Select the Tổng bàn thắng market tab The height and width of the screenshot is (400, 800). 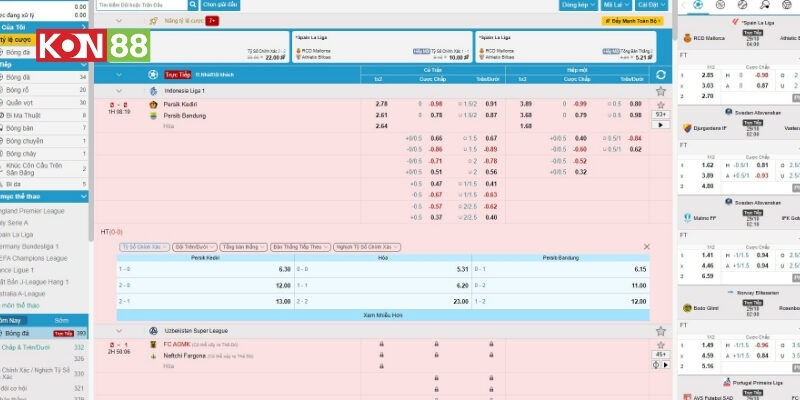coord(243,246)
